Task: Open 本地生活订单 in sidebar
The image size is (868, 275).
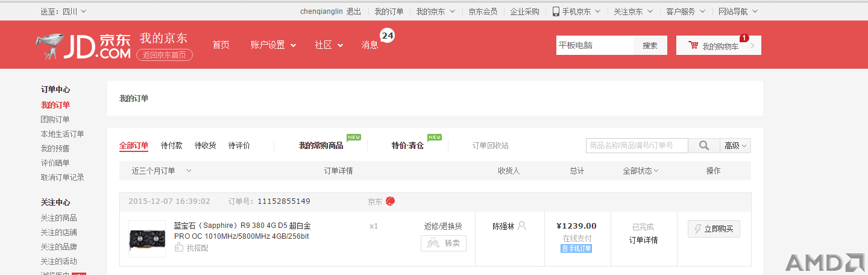Action: (x=63, y=134)
